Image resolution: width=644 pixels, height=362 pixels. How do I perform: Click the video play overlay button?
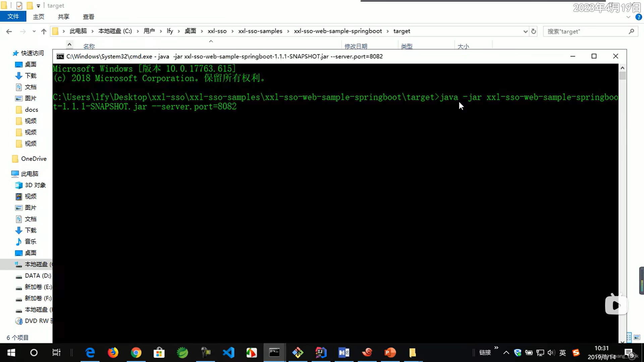click(x=616, y=305)
